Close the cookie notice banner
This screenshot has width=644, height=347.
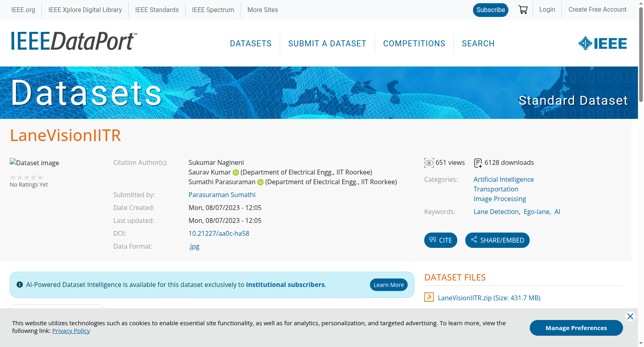[630, 316]
